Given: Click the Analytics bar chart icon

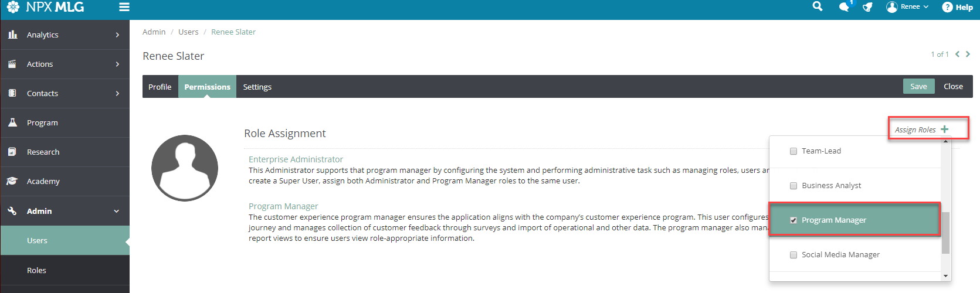Looking at the screenshot, I should tap(12, 35).
